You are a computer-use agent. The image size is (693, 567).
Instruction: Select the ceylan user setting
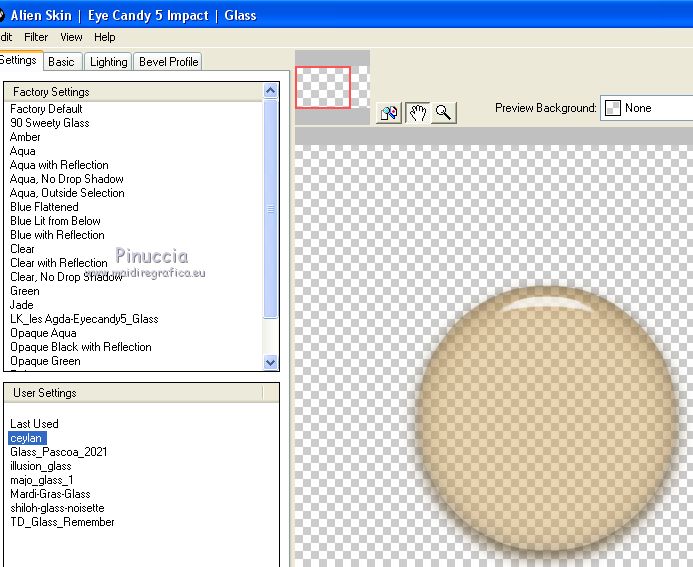tap(27, 438)
